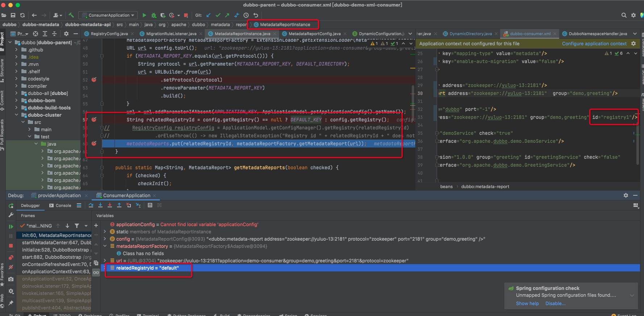The height and width of the screenshot is (316, 644).
Task: Step Into in the debugger toolbar
Action: [100, 205]
